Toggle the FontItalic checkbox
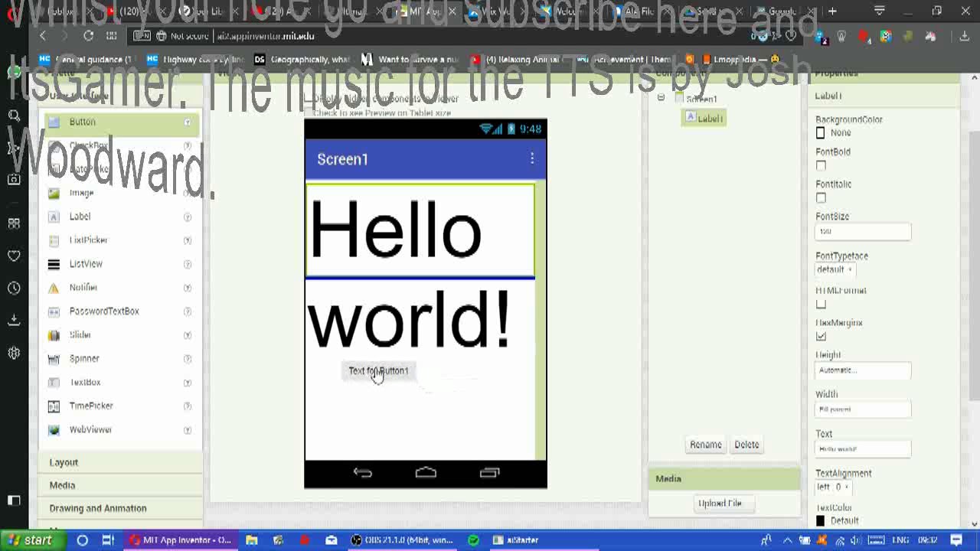This screenshot has height=551, width=980. (x=821, y=197)
